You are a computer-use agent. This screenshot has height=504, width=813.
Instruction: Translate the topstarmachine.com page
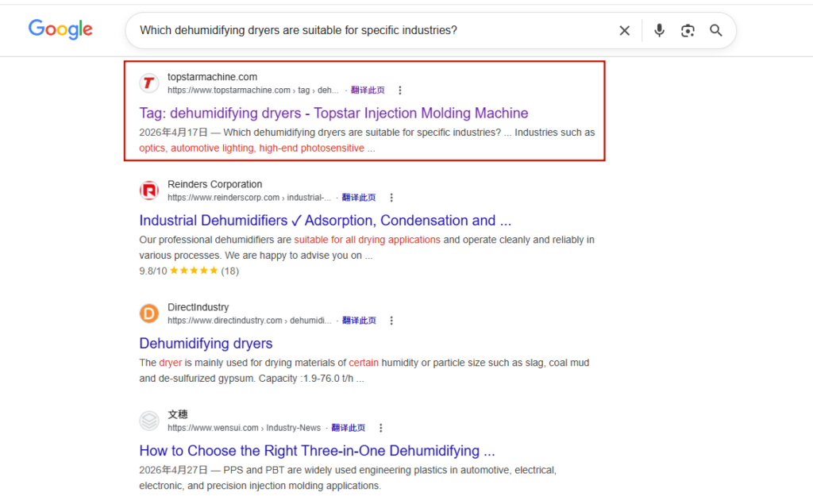point(368,90)
